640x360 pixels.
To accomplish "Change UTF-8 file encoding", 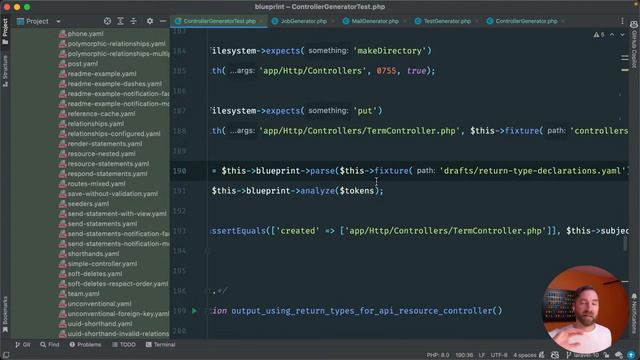I will click(x=499, y=355).
